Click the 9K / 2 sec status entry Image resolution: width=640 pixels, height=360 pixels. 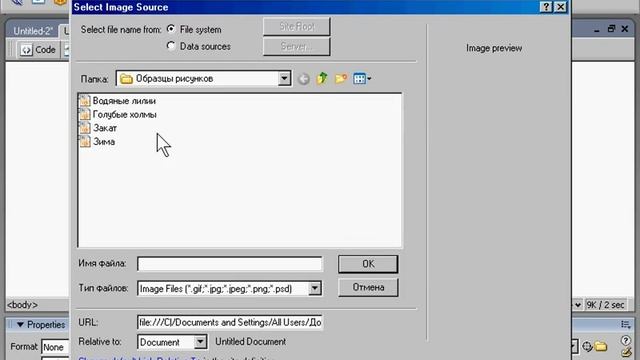pyautogui.click(x=606, y=305)
